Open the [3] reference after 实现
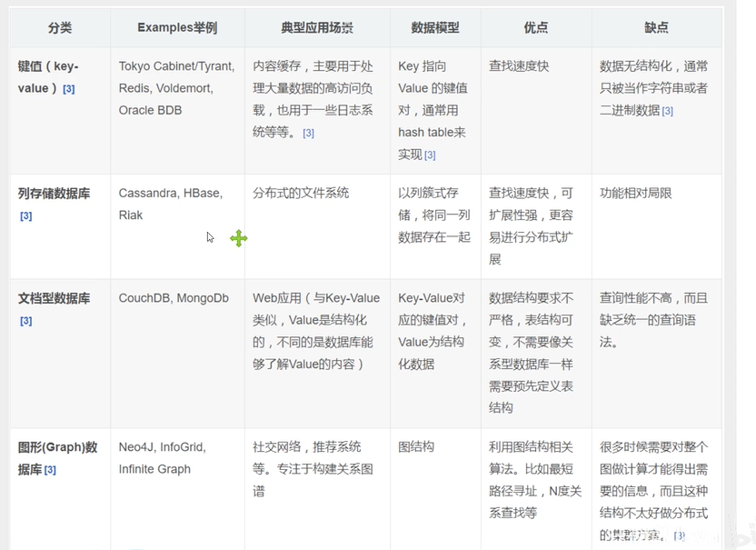Screen dimensions: 756x550 click(430, 155)
